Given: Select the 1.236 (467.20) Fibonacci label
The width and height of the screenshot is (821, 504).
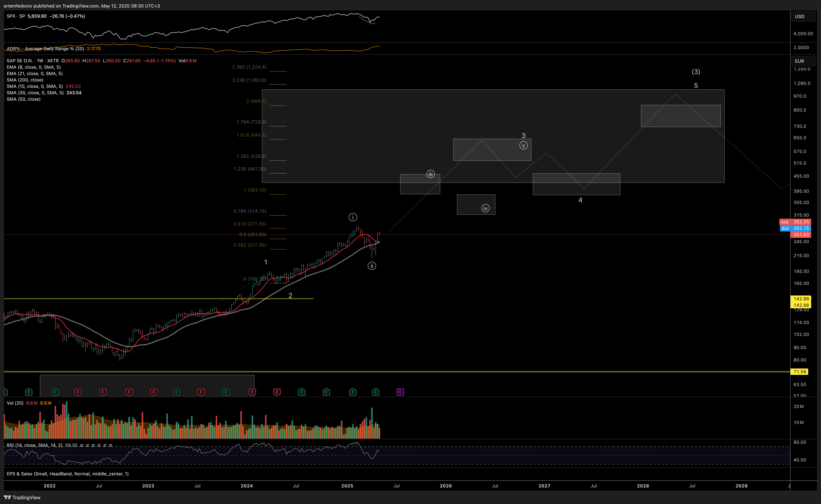Looking at the screenshot, I should point(250,169).
